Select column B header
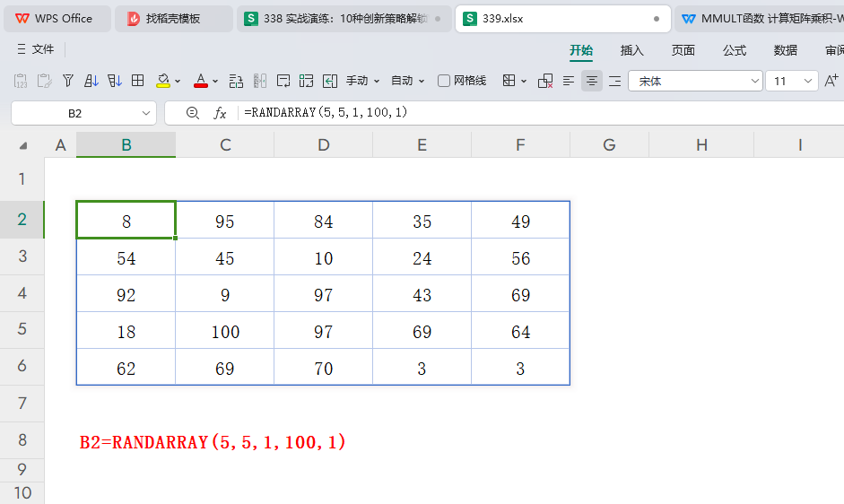Screen dimensions: 844x504 (x=126, y=145)
